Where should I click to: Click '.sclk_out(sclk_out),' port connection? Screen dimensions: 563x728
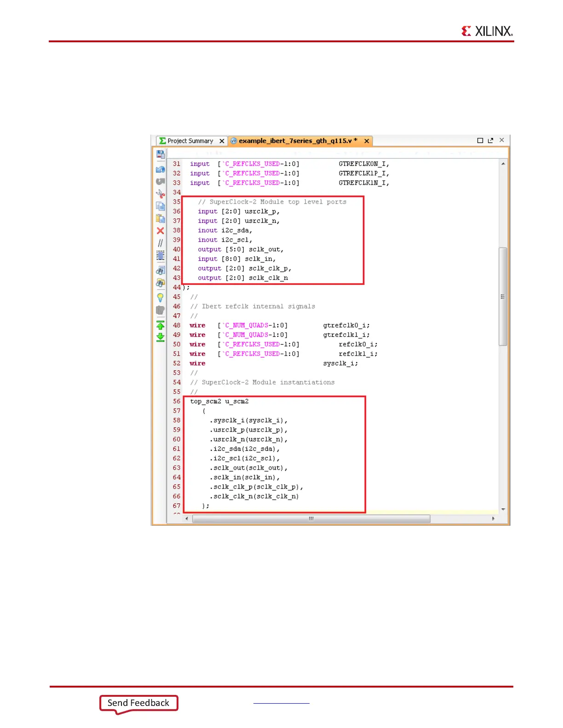(249, 468)
